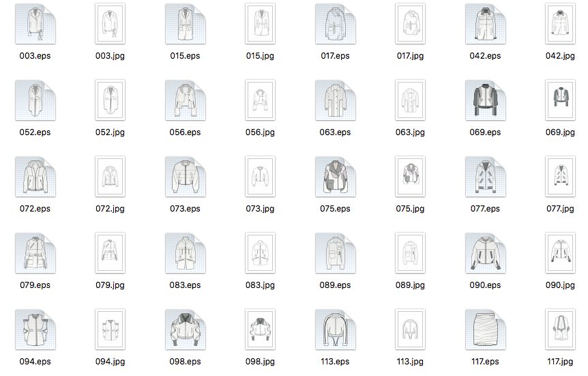Select the 017.eps file icon

click(335, 24)
